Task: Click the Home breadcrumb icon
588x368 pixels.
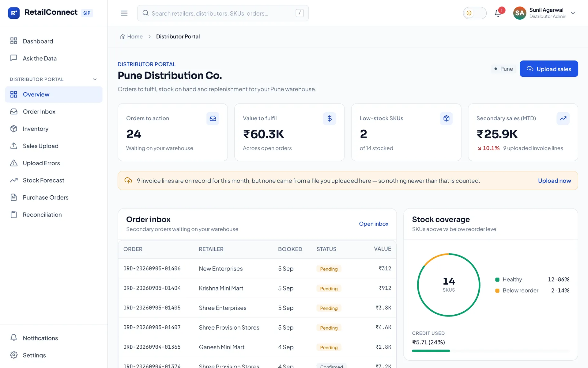Action: tap(123, 37)
